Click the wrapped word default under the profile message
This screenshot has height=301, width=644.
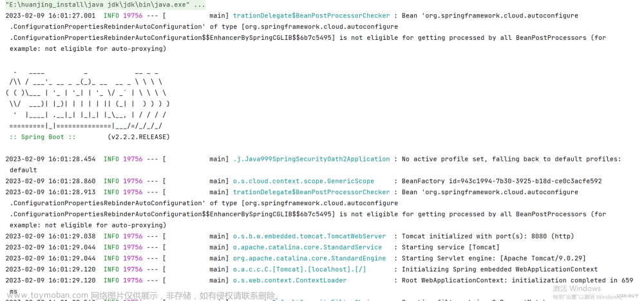pos(23,170)
